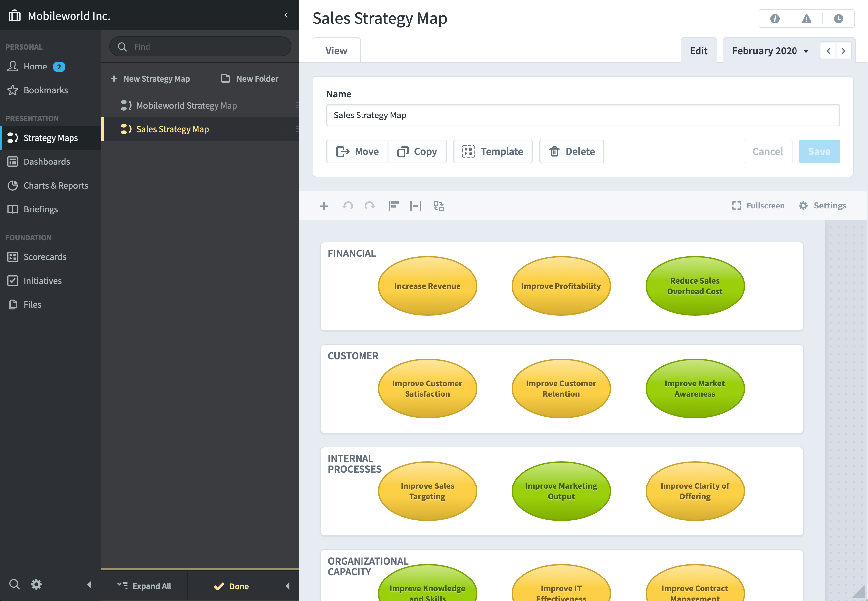Cancel the edits
The width and height of the screenshot is (868, 601).
tap(767, 152)
